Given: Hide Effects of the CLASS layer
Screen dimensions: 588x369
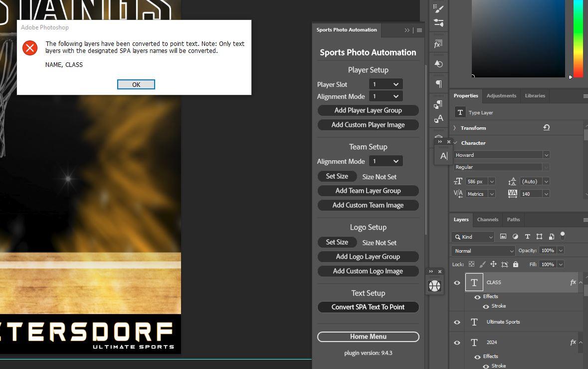Looking at the screenshot, I should [x=477, y=297].
